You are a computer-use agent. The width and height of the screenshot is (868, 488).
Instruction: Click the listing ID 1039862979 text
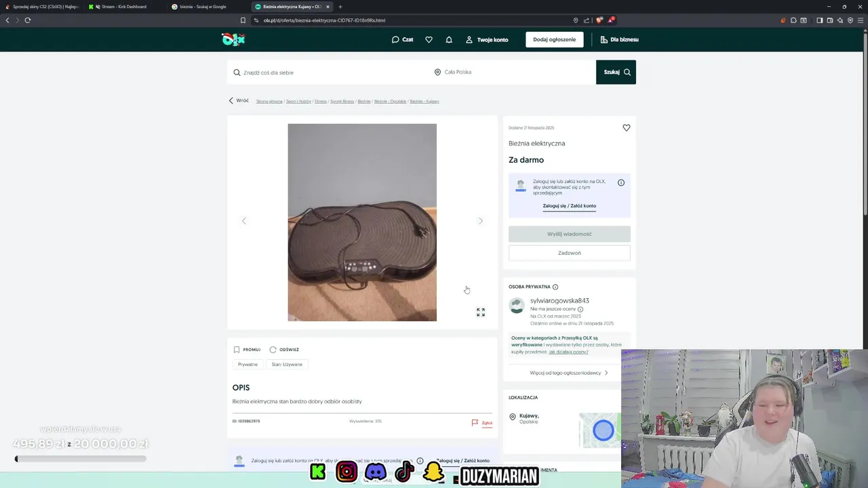246,422
